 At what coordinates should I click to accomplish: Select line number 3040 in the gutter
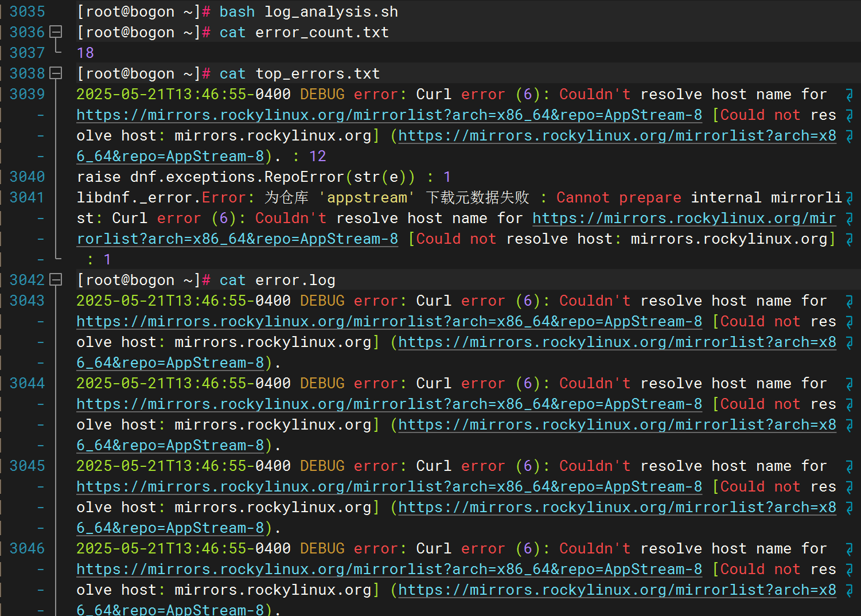click(27, 177)
